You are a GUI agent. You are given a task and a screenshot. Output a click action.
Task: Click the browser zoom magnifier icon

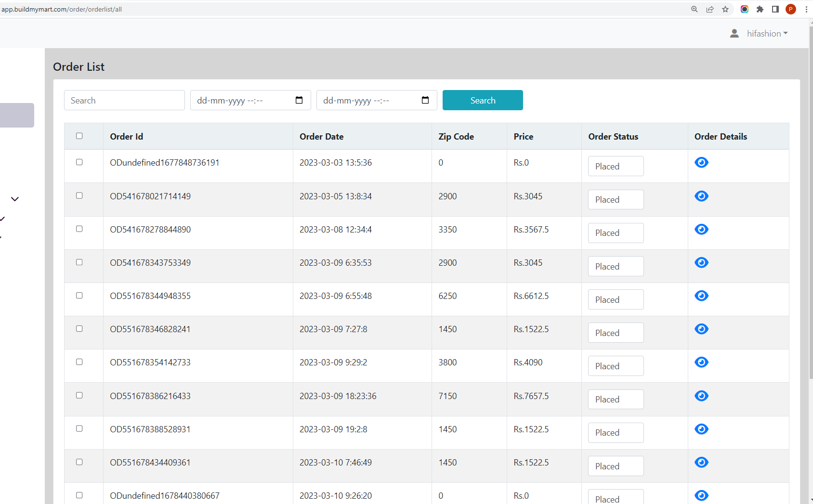[x=695, y=9]
